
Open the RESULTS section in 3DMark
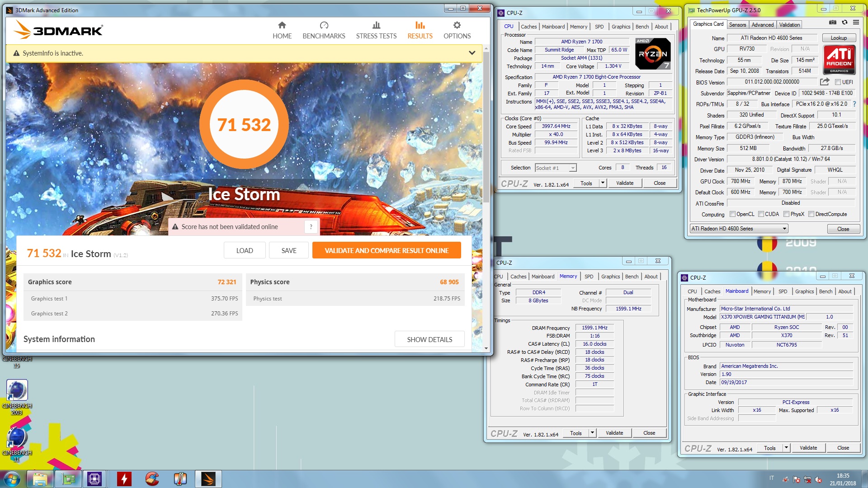pos(420,30)
